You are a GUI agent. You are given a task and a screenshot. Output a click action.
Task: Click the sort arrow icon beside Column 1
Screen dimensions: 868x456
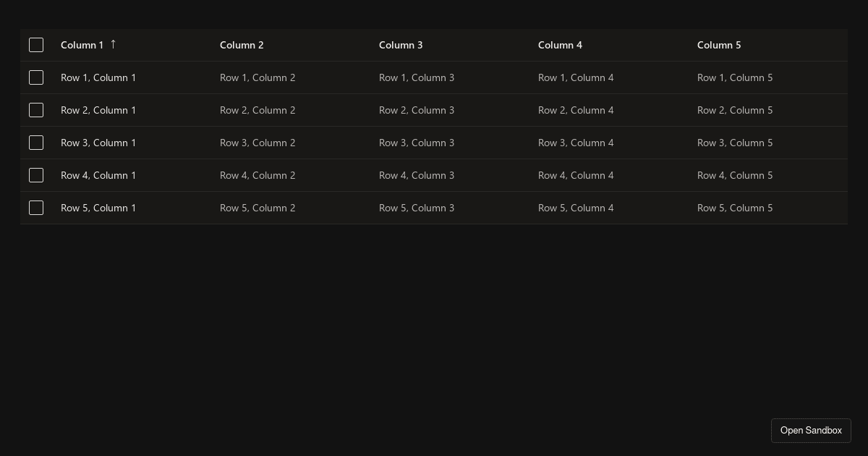click(x=113, y=44)
